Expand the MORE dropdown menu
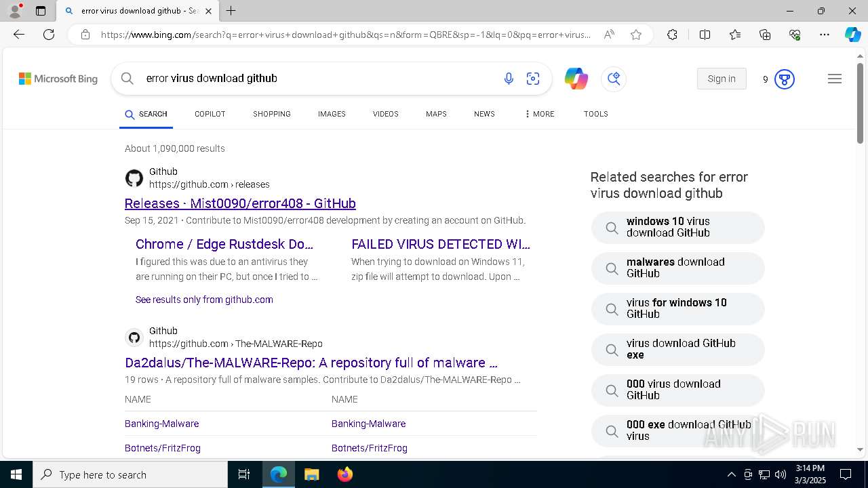Image resolution: width=868 pixels, height=488 pixels. pyautogui.click(x=539, y=114)
